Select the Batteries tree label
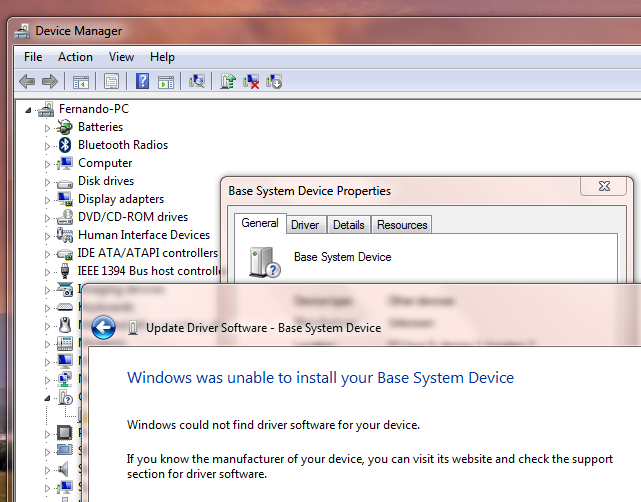The height and width of the screenshot is (502, 641). pos(101,127)
